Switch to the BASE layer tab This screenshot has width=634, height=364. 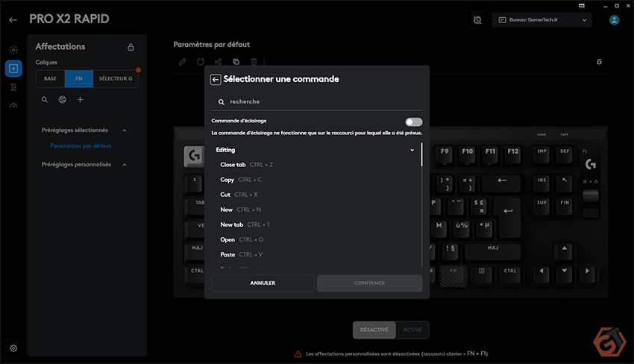pos(50,78)
